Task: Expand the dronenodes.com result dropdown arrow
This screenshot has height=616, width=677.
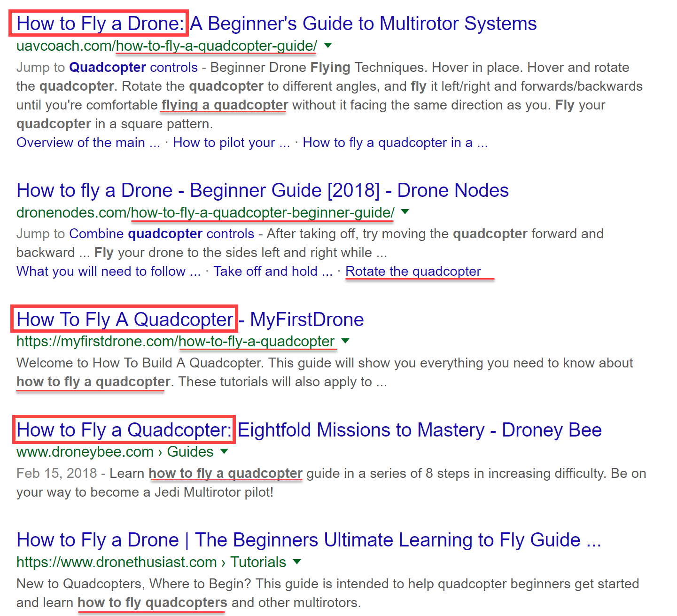Action: click(x=405, y=212)
